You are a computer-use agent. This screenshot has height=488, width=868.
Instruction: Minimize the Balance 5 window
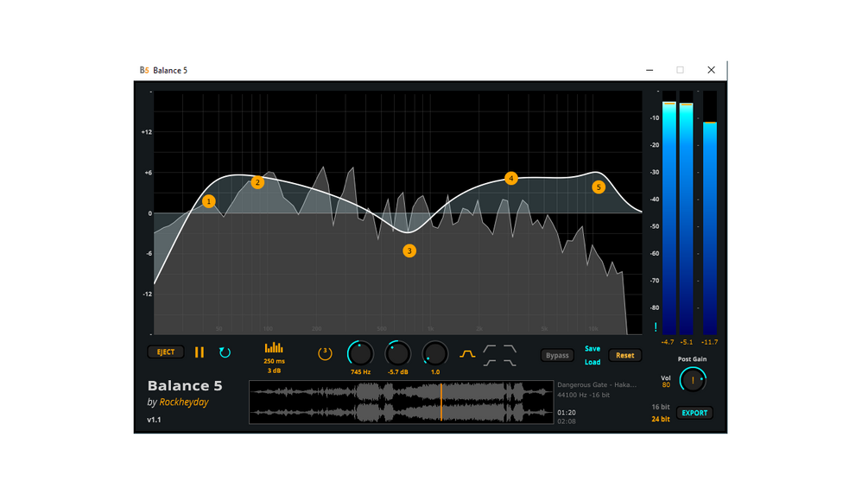(649, 70)
